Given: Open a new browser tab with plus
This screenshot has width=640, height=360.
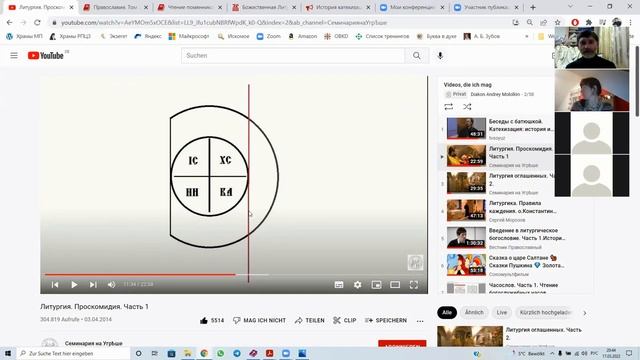Looking at the screenshot, I should coord(533,7).
